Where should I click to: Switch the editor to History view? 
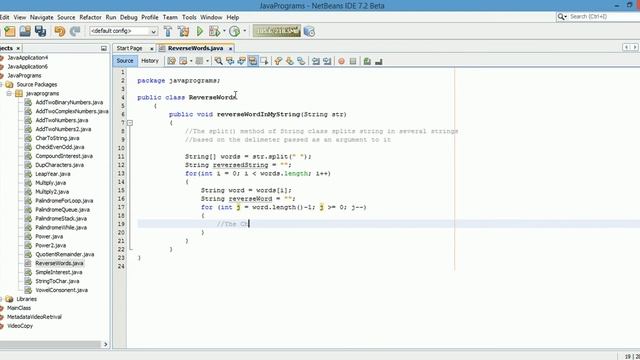click(150, 61)
